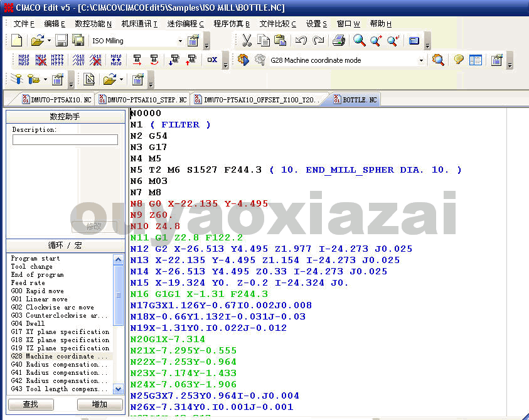This screenshot has height=420, width=529.
Task: Select the BOTTLE.NC tab
Action: [355, 100]
